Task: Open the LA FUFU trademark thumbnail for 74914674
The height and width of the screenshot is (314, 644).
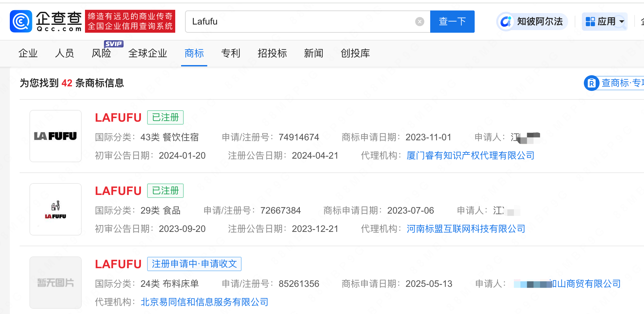Action: (56, 136)
